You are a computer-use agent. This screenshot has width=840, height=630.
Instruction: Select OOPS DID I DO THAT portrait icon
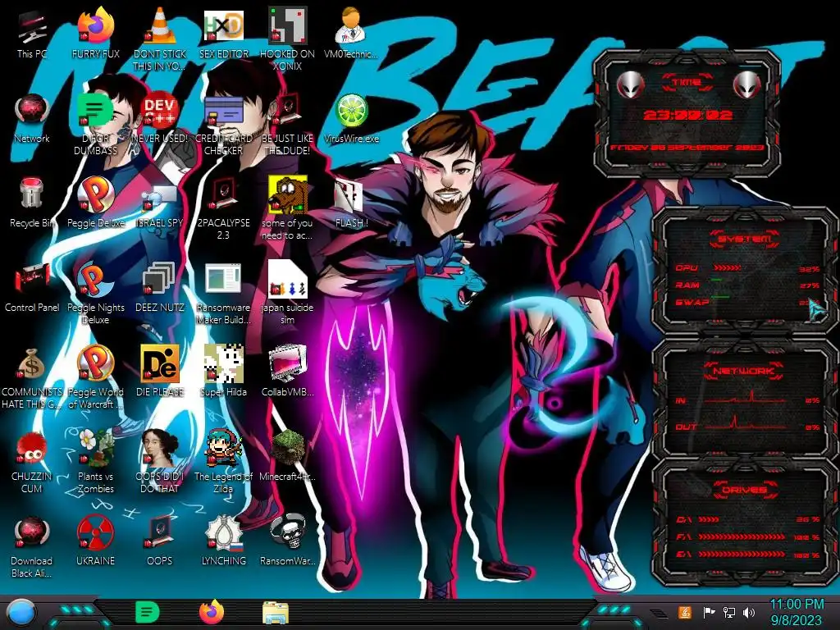[x=159, y=448]
